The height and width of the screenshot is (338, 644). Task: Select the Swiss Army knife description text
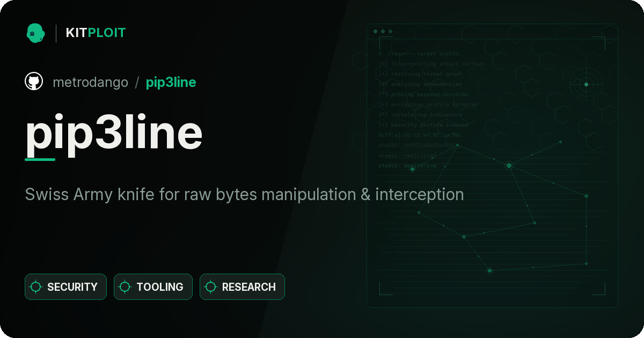244,194
